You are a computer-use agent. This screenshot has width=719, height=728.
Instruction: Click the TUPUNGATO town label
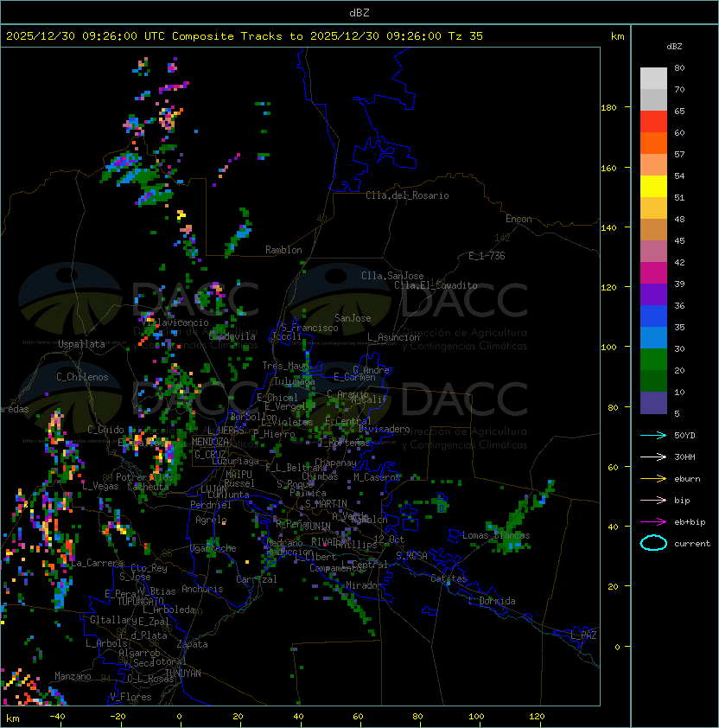click(x=140, y=602)
